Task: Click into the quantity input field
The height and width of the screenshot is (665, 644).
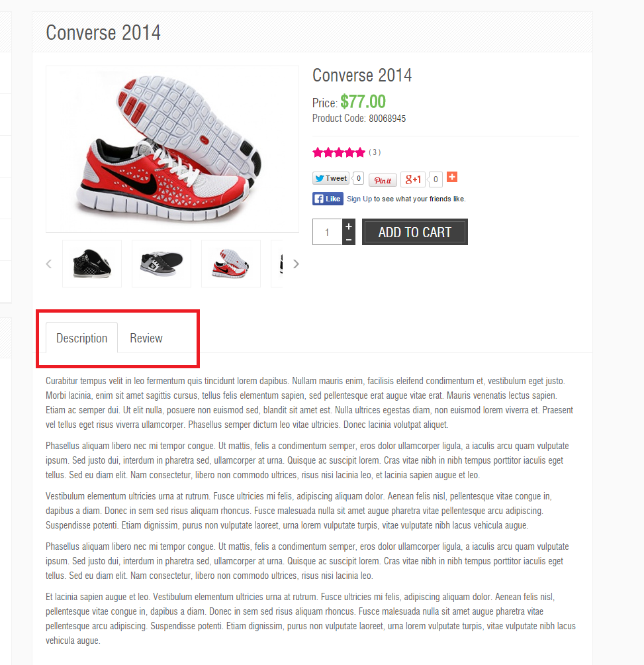Action: tap(327, 232)
